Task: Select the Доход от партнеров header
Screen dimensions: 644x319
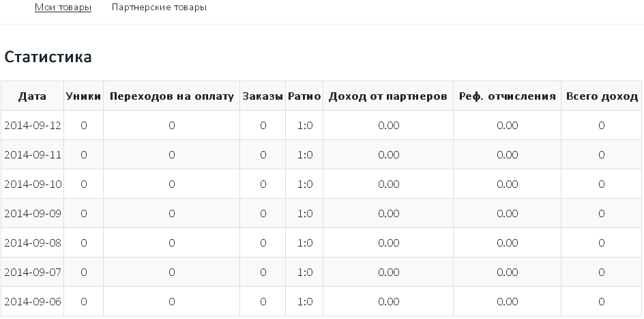Action: (387, 96)
